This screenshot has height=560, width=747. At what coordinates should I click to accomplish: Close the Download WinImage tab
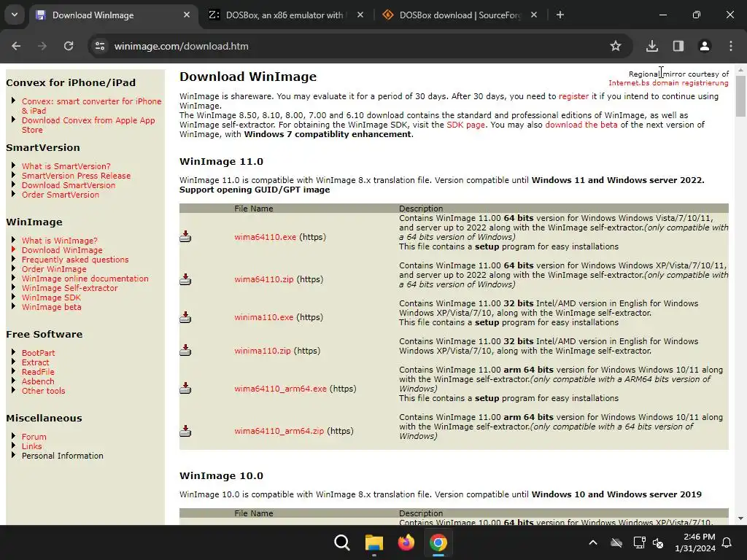187,15
